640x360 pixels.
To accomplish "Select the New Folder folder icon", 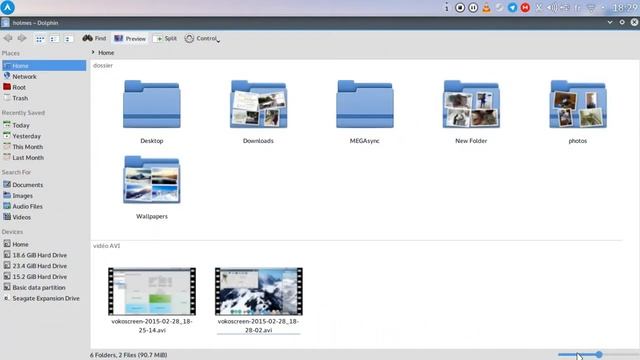I will pos(471,104).
